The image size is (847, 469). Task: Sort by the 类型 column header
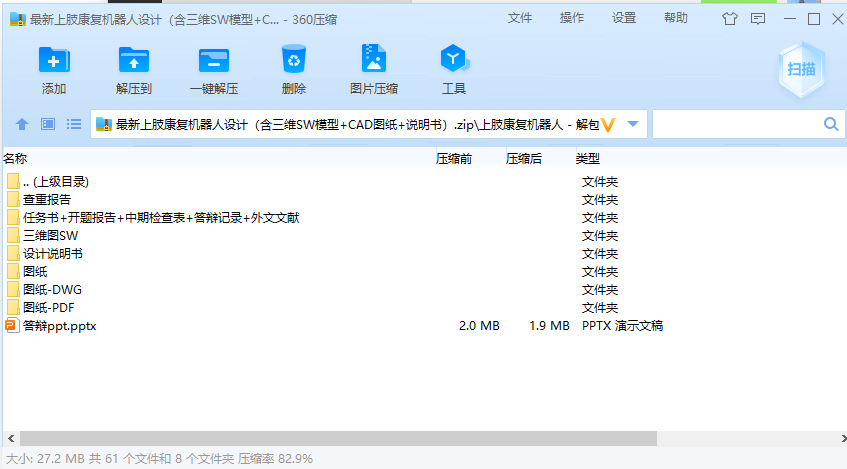tap(588, 158)
